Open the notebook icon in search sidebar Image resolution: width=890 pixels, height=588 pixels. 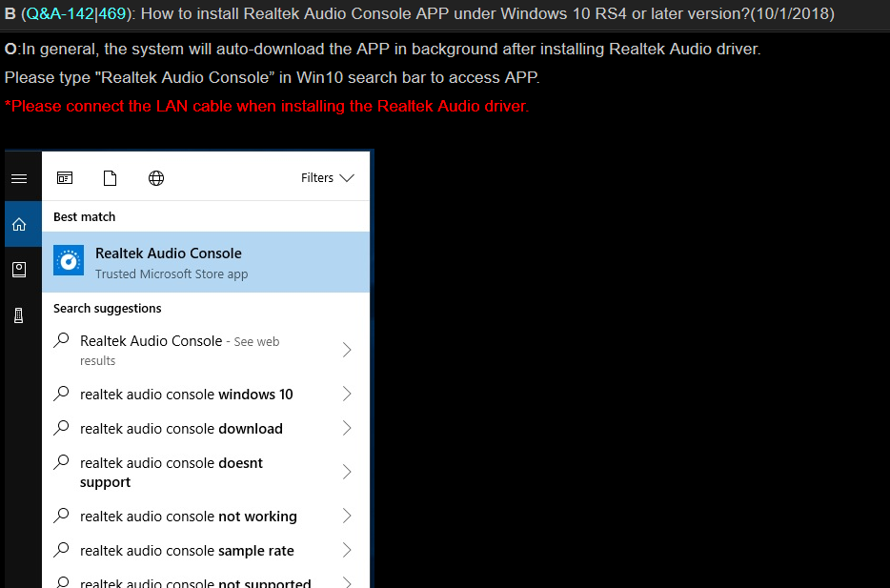click(19, 270)
